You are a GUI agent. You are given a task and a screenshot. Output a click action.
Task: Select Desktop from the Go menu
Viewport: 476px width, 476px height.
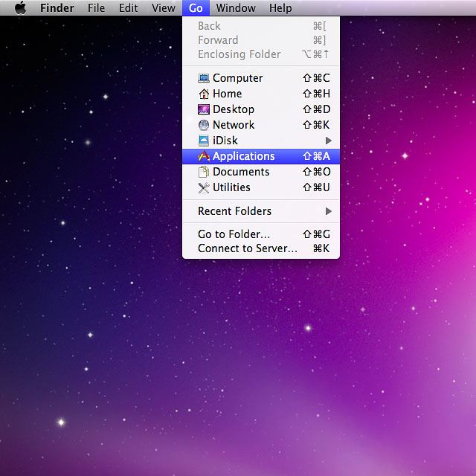point(261,109)
